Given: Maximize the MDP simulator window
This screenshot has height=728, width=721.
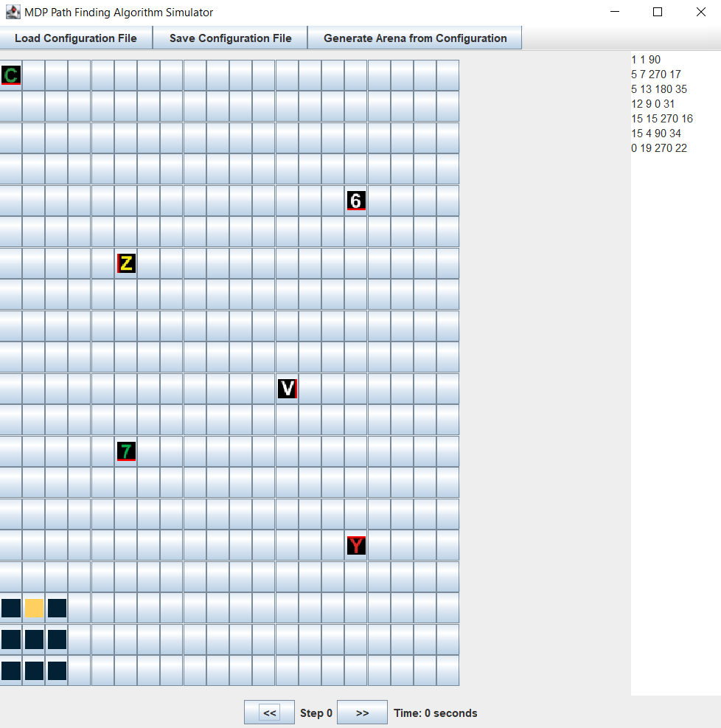Looking at the screenshot, I should [658, 12].
